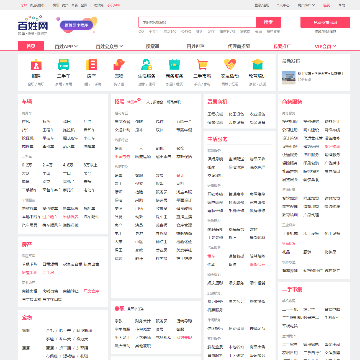Open the red-text nav item beside VIP
This screenshot has height=360, width=360.
(x=282, y=46)
